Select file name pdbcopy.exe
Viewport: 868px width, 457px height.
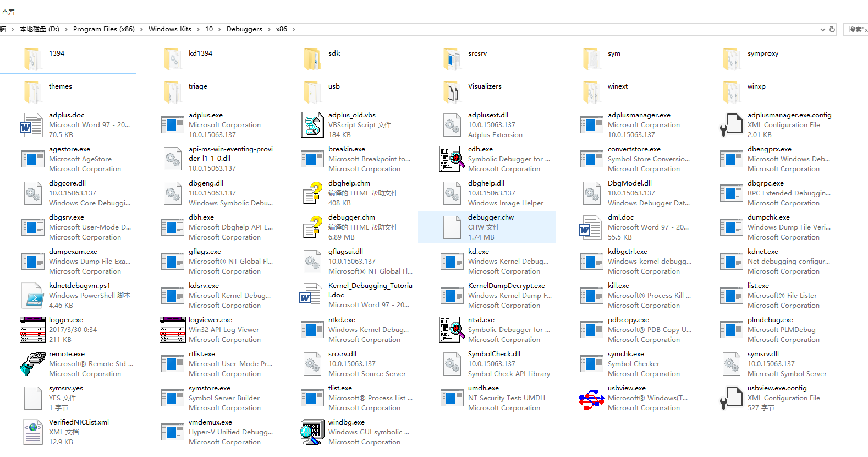(628, 320)
